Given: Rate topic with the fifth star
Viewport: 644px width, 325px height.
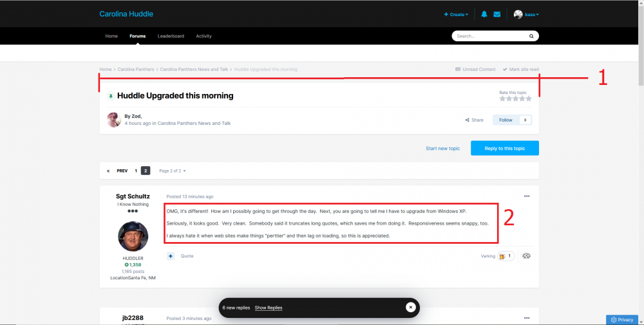Looking at the screenshot, I should click(x=529, y=98).
